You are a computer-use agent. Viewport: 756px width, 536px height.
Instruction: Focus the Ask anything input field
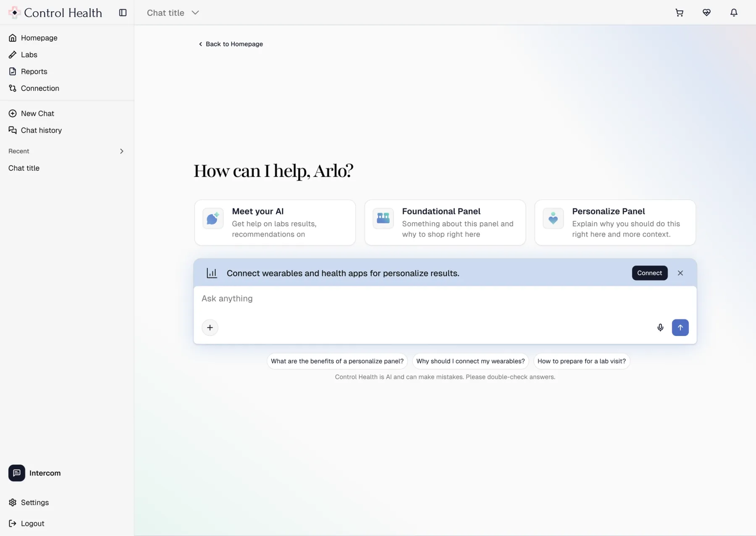445,299
